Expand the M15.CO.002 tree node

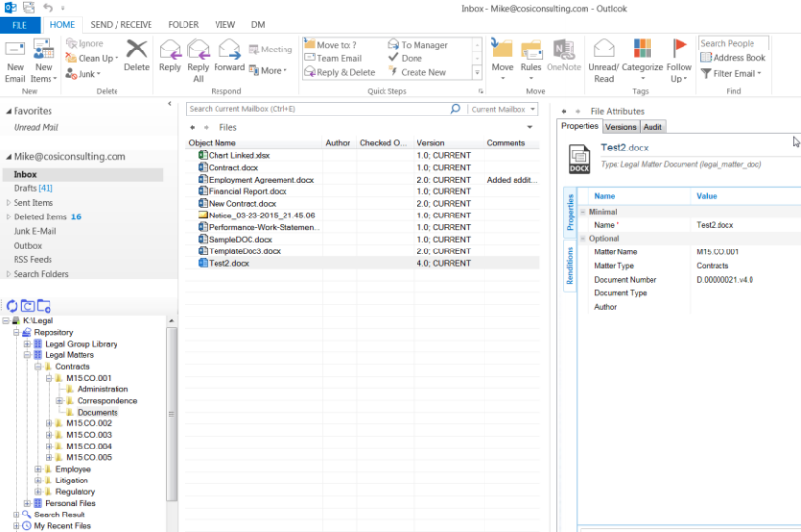point(50,423)
